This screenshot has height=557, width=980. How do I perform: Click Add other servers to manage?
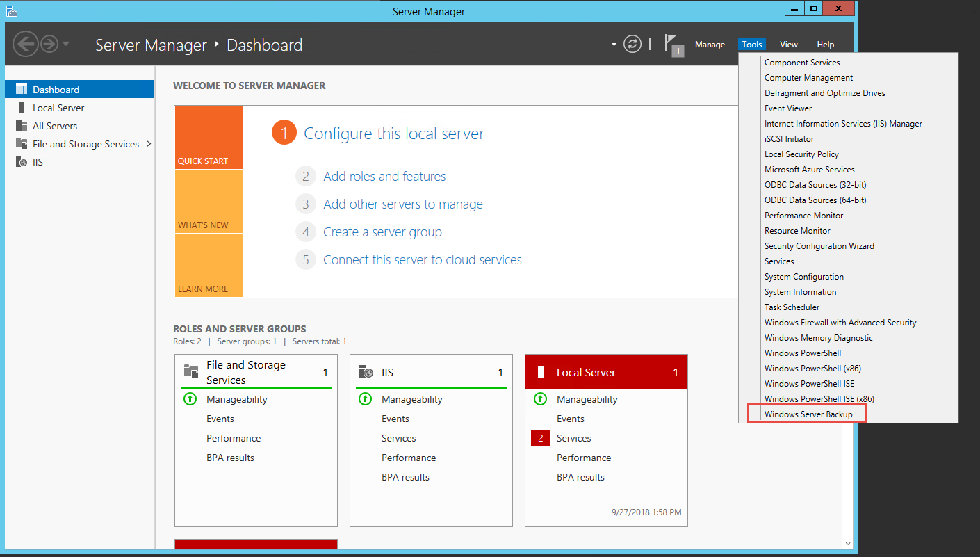[403, 204]
